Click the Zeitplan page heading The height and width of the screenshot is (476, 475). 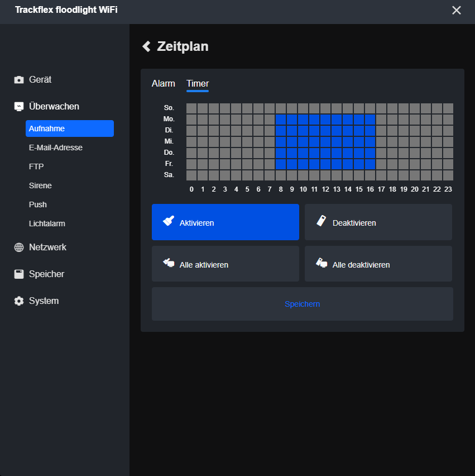(183, 46)
